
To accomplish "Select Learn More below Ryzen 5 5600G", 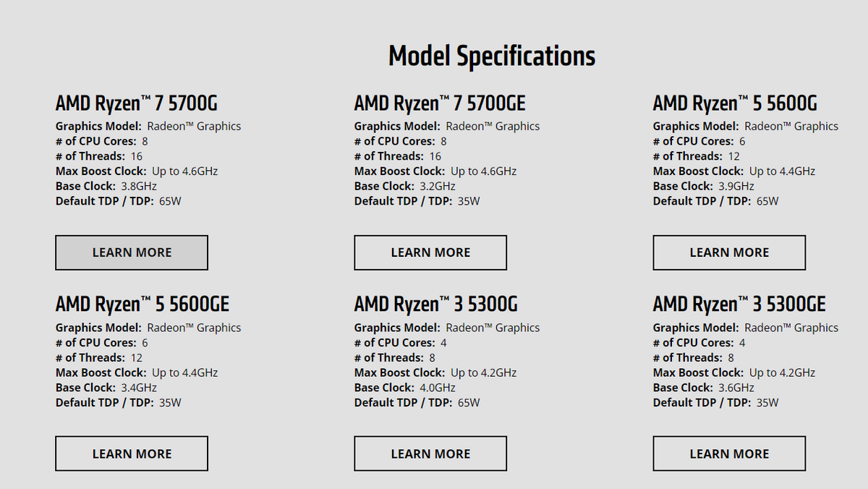I will pyautogui.click(x=729, y=252).
